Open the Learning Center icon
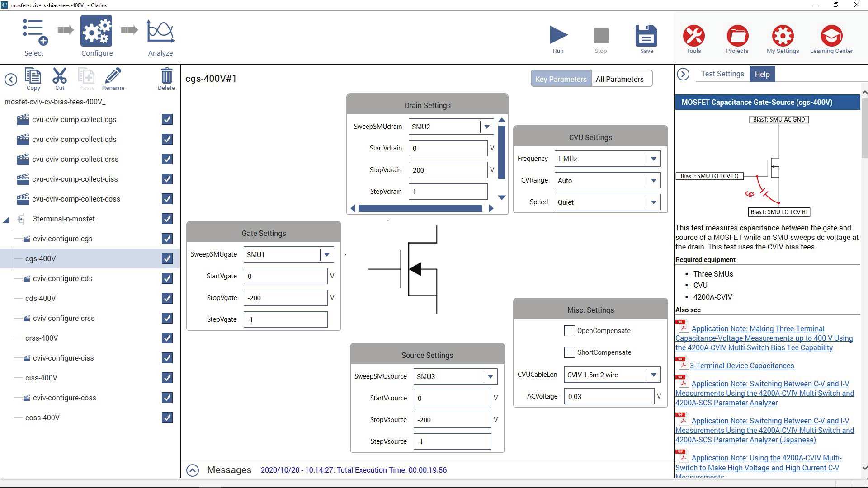The image size is (868, 488). pyautogui.click(x=831, y=36)
